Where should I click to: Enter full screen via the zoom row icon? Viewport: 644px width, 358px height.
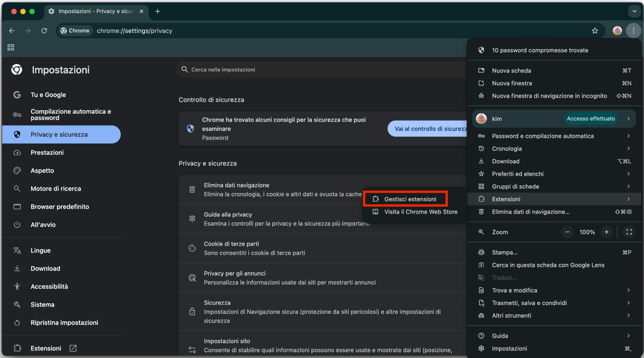click(629, 232)
